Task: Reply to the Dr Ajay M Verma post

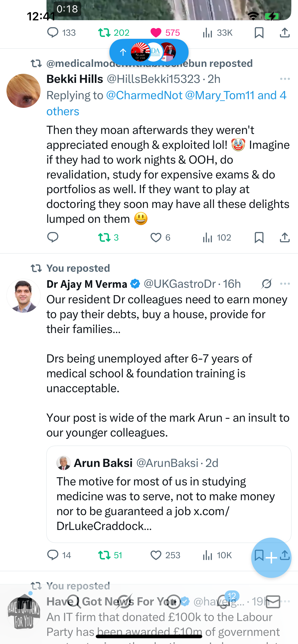Action: click(x=53, y=555)
